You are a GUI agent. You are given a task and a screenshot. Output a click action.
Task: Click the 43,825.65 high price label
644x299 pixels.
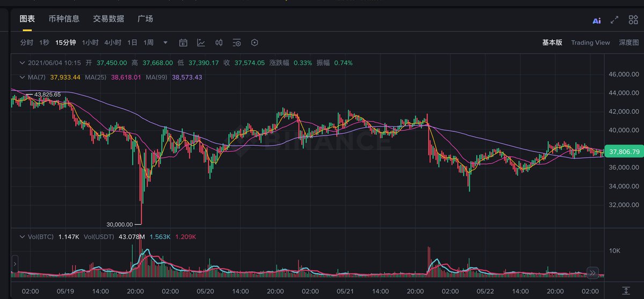click(47, 94)
